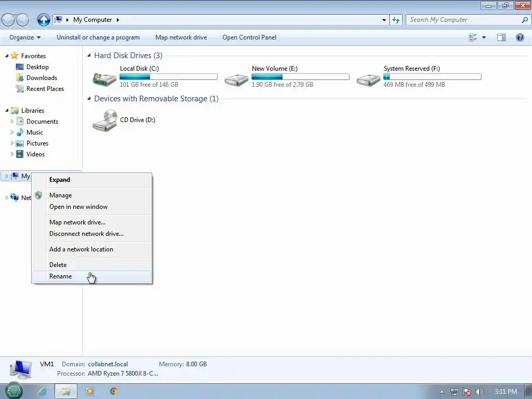Click the Network globe icon in sidebar

[x=14, y=197]
